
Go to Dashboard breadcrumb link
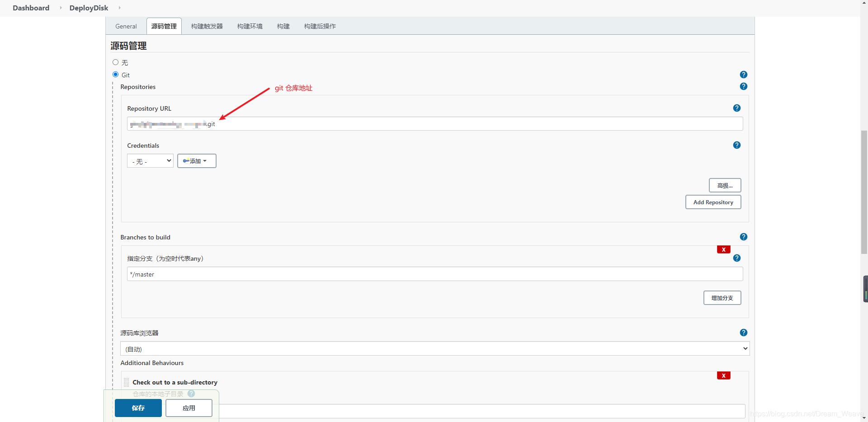[31, 8]
